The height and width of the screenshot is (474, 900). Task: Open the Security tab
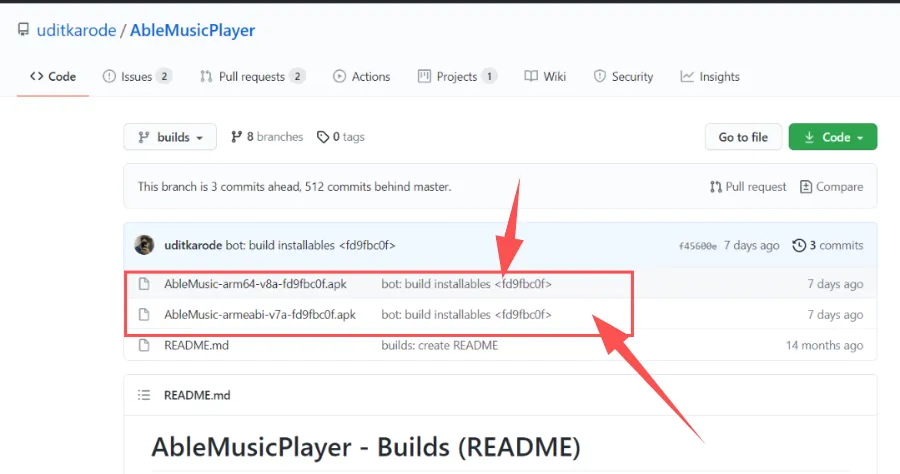623,76
